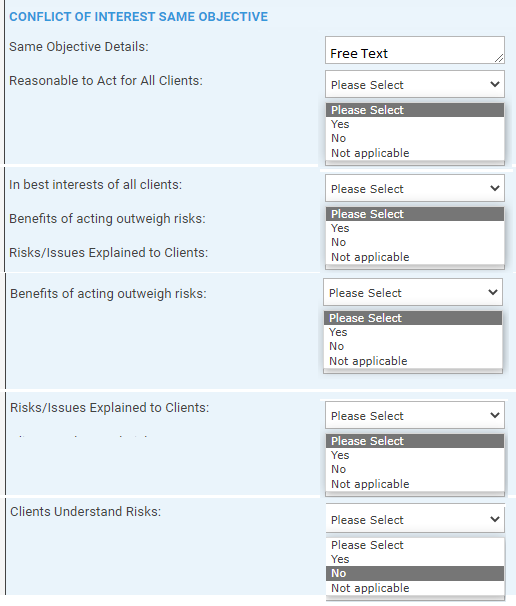Choose Yes under Reasonable to Act for All Clients
Viewport: 516px width, 606px height.
[x=415, y=124]
